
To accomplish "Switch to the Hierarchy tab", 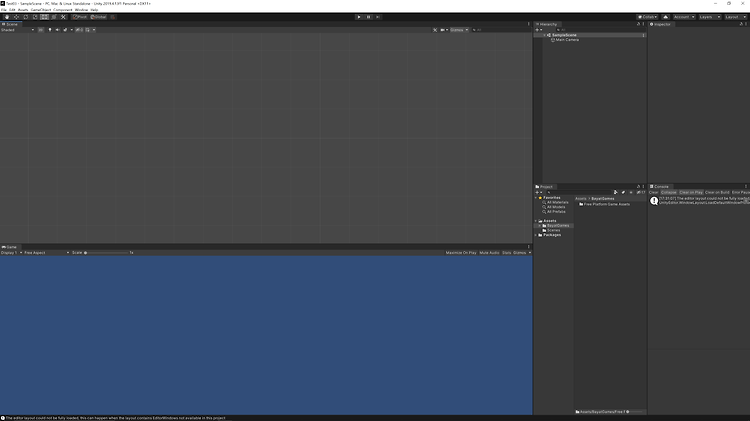I will [547, 24].
